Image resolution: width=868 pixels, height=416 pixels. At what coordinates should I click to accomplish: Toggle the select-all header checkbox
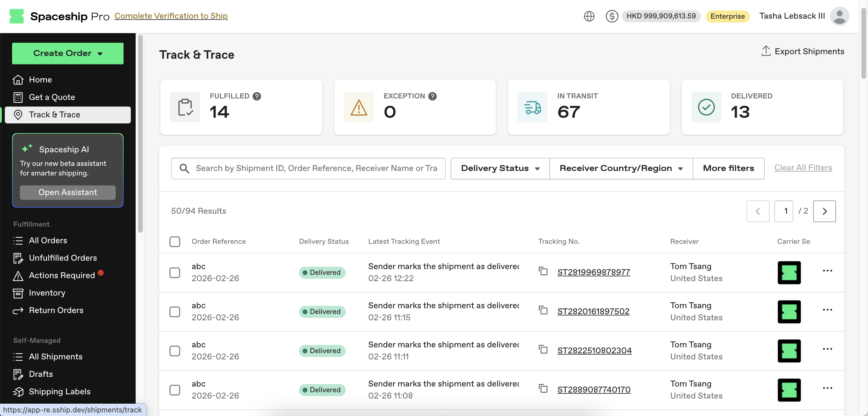point(175,241)
